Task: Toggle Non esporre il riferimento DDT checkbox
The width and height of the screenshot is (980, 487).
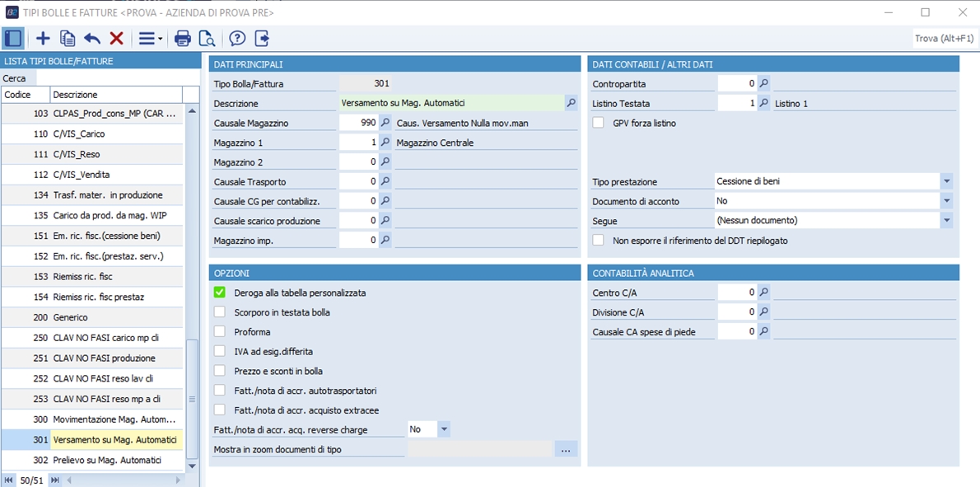Action: click(598, 240)
